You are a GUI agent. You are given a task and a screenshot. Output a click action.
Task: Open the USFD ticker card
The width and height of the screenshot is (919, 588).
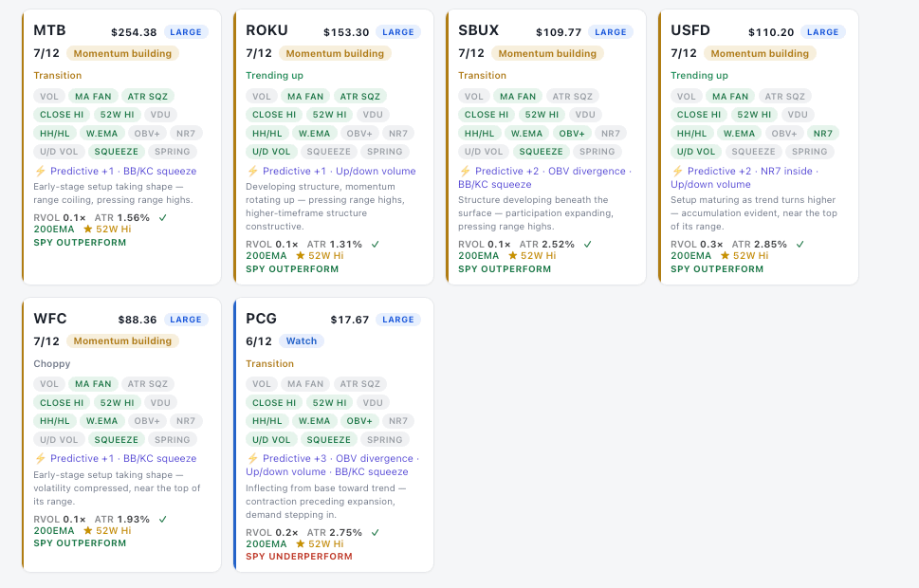coord(759,147)
